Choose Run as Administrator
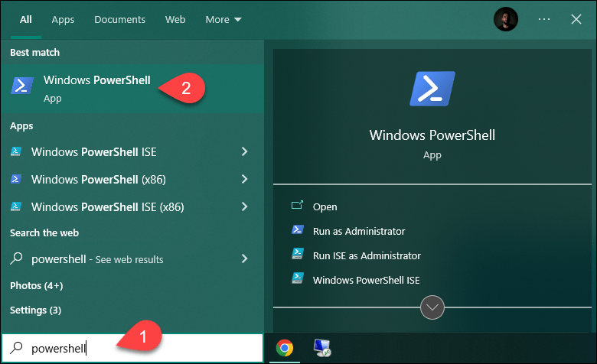The width and height of the screenshot is (597, 364). click(x=359, y=231)
